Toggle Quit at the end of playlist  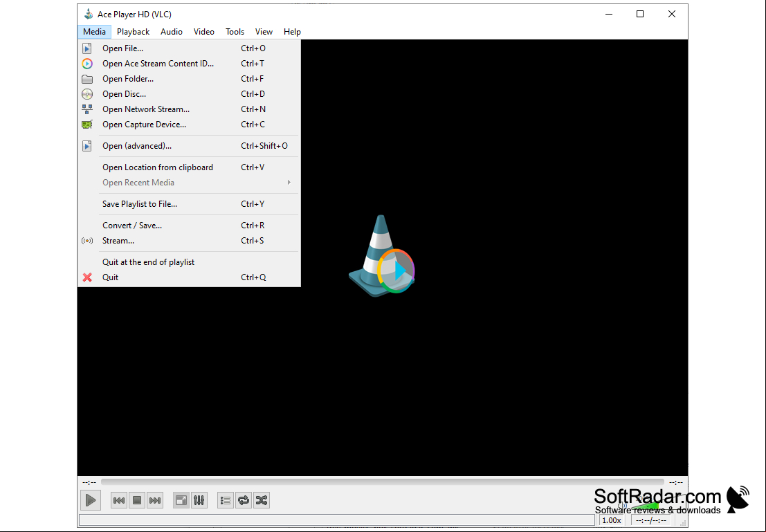pyautogui.click(x=189, y=262)
